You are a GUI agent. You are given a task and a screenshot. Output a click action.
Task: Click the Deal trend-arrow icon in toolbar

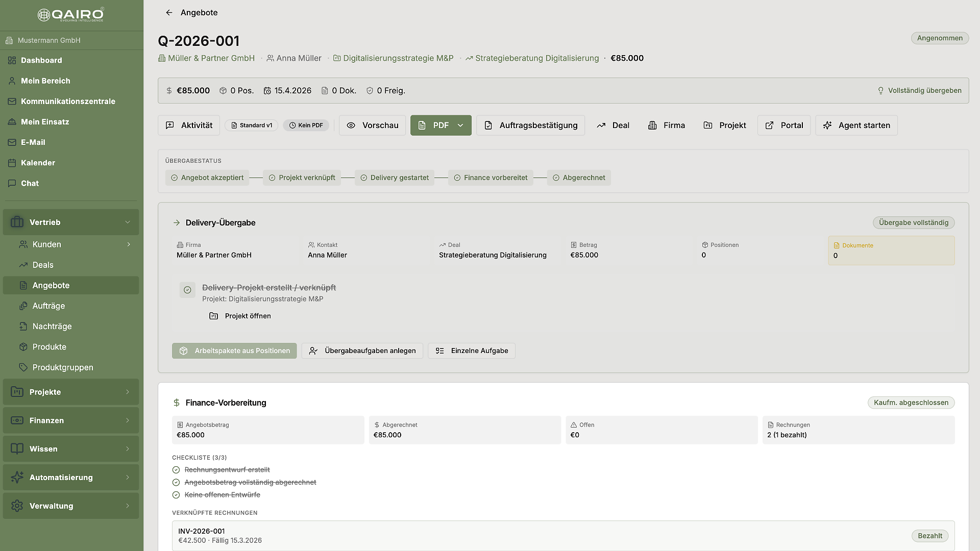coord(601,125)
